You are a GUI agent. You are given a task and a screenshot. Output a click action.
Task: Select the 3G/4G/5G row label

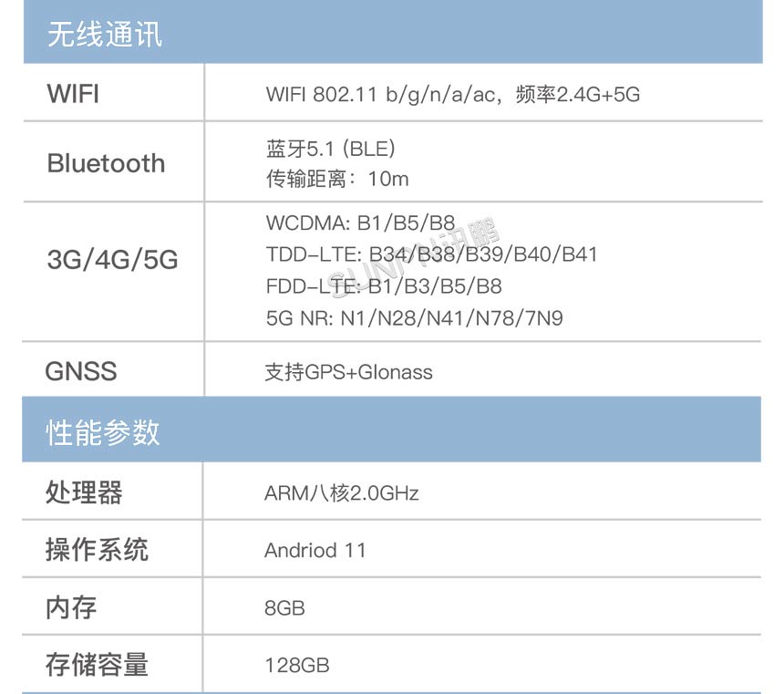tap(112, 261)
